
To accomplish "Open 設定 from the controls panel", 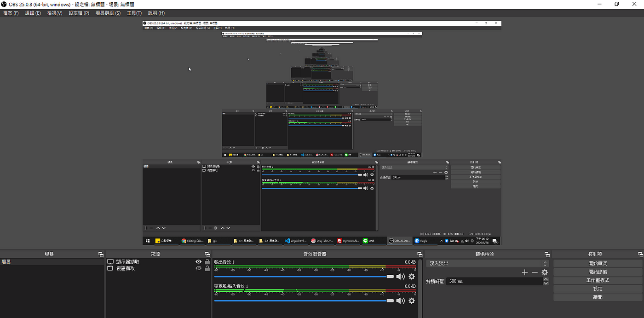I will pyautogui.click(x=598, y=289).
